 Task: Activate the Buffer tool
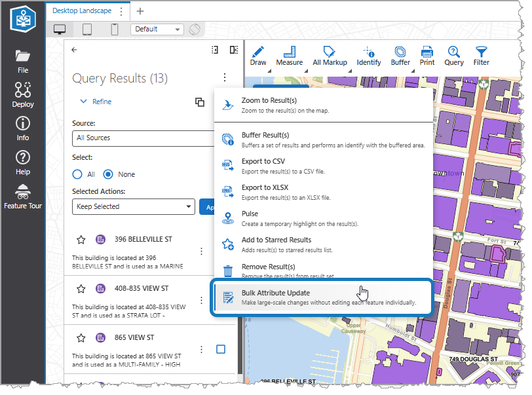click(x=400, y=55)
